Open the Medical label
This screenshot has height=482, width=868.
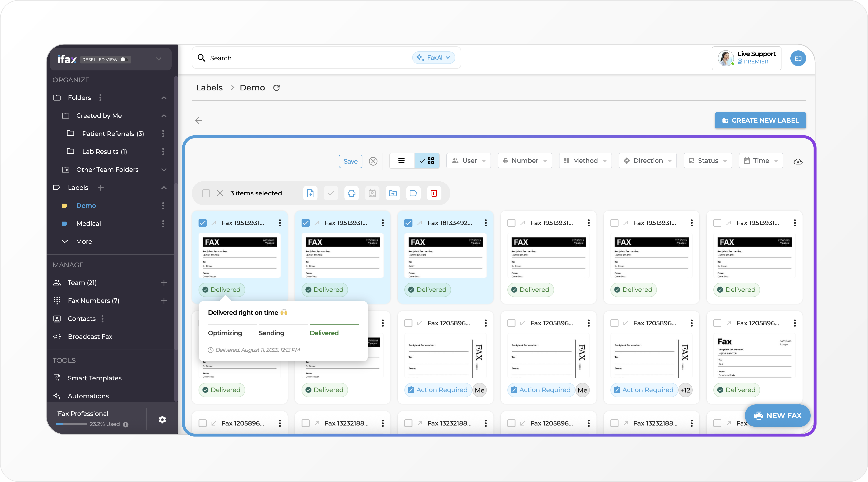click(88, 223)
